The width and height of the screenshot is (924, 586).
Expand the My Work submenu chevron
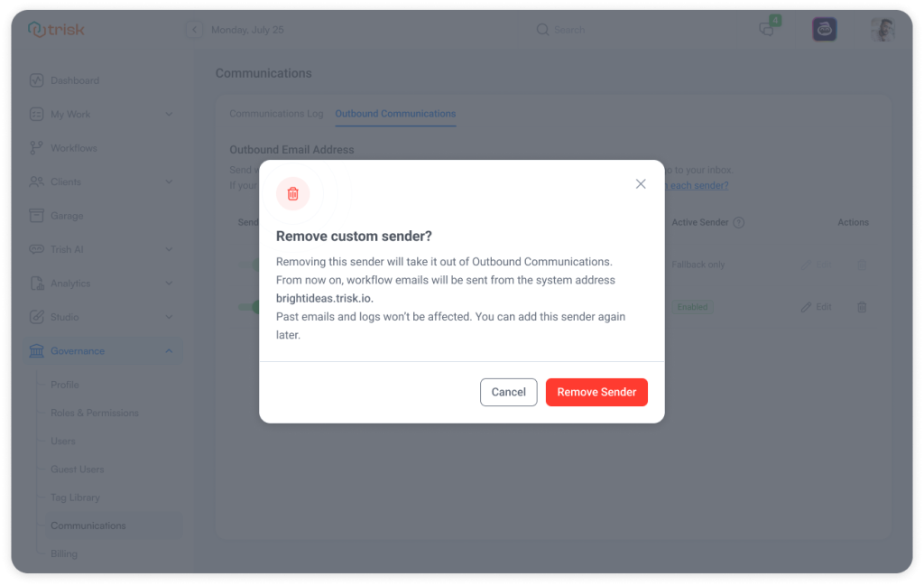(169, 115)
